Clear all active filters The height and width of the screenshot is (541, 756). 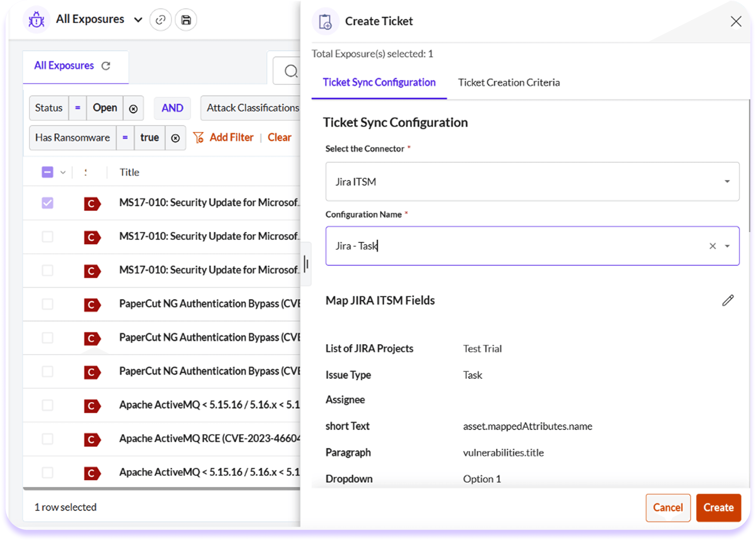[x=280, y=137]
